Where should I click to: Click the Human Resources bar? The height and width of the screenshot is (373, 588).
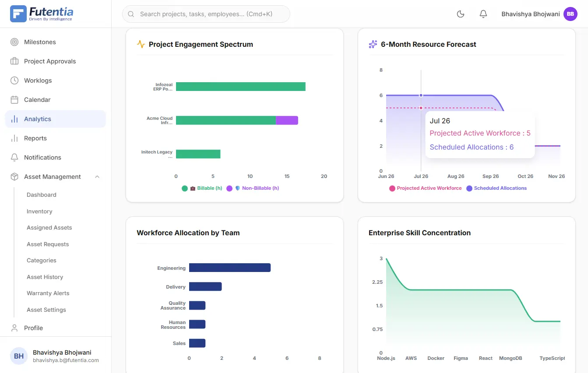click(197, 324)
